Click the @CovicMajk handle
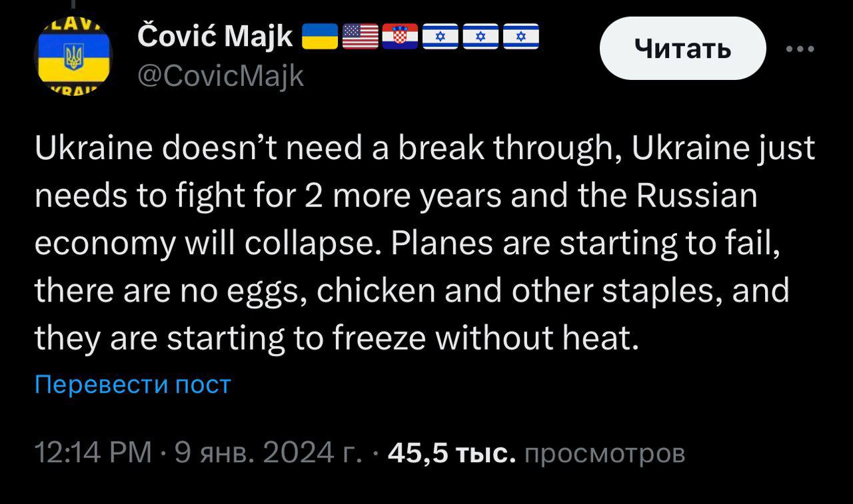This screenshot has height=504, width=853. click(220, 77)
